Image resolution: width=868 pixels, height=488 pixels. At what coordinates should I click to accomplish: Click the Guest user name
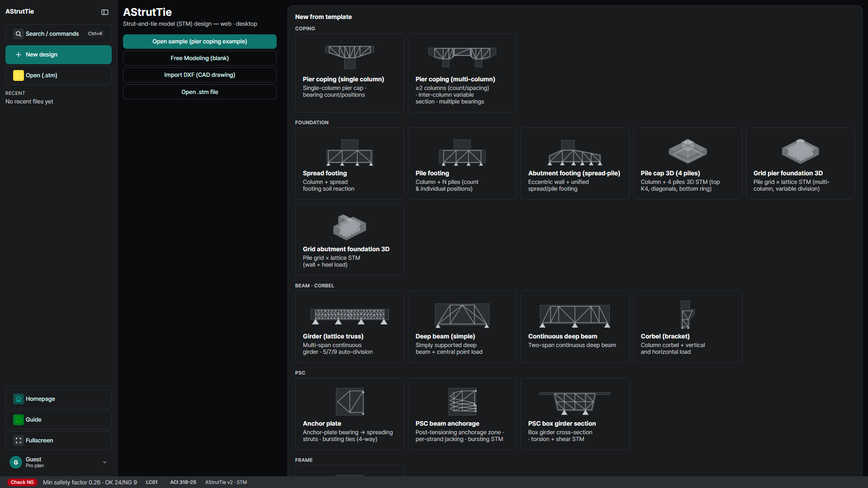[x=33, y=460]
